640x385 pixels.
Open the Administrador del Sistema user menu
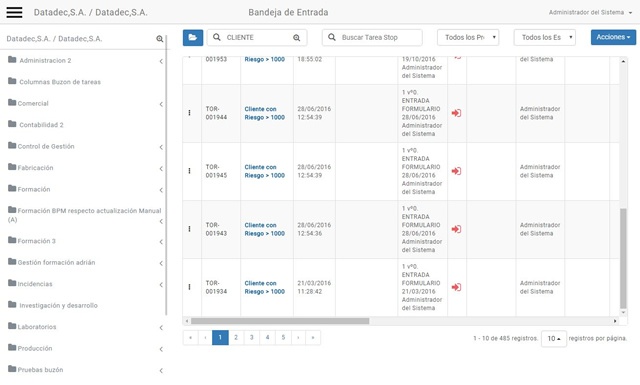590,12
